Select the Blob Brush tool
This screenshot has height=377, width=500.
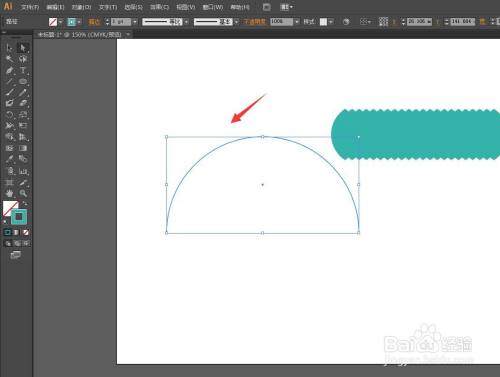[x=9, y=103]
